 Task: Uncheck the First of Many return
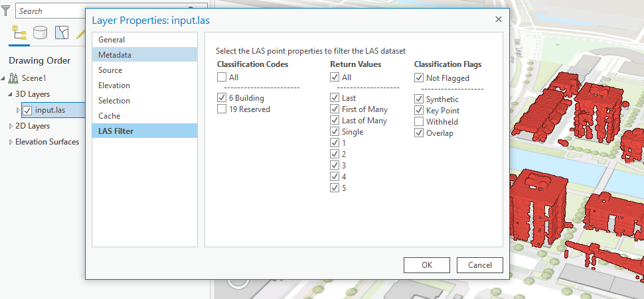point(335,109)
